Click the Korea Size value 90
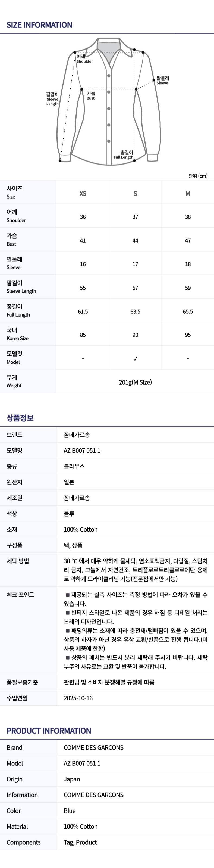Screen dimensions: 214x868 click(x=135, y=335)
